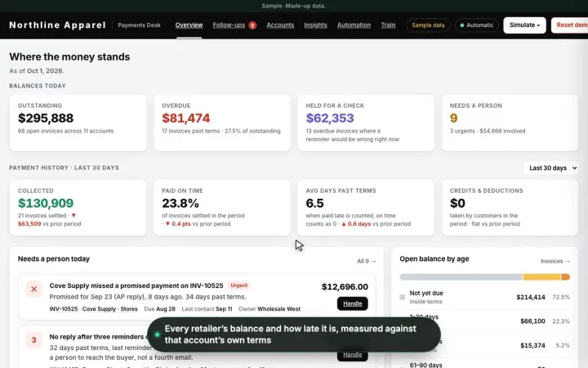Image resolution: width=588 pixels, height=368 pixels.
Task: Click the $15,374 balance amount
Action: pyautogui.click(x=532, y=345)
